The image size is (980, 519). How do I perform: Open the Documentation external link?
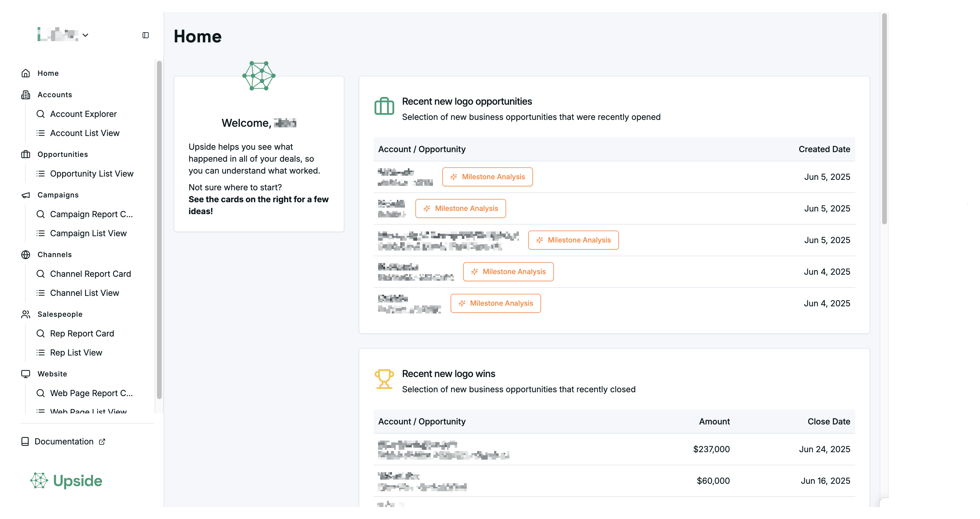(64, 441)
